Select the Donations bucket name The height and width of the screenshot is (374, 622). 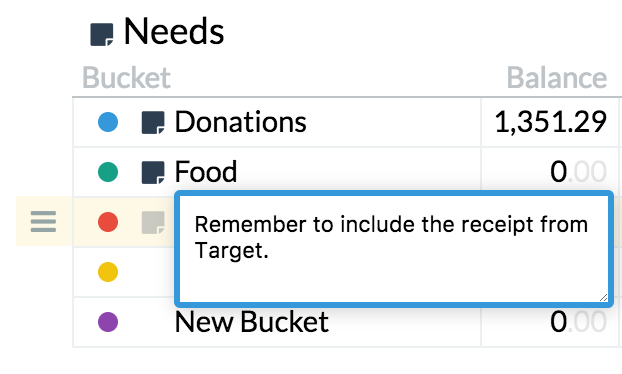tap(240, 122)
